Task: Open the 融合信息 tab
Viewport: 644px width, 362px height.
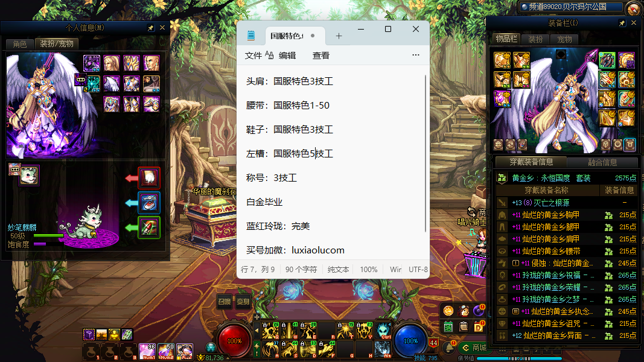Action: click(x=602, y=162)
